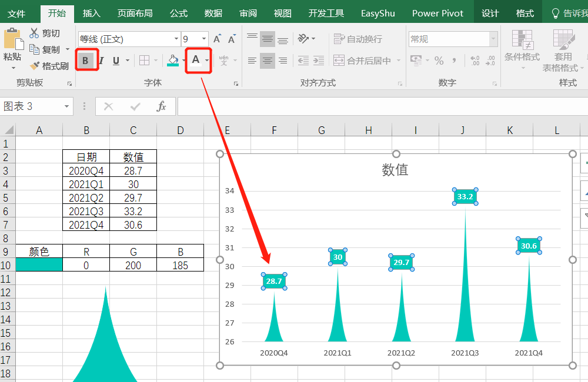Switch to Insert (插入) tab

(92, 14)
